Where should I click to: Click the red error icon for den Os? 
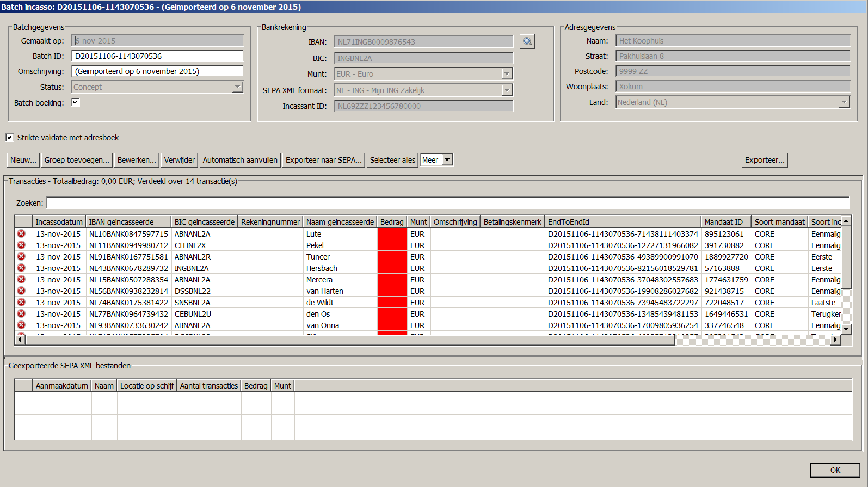pyautogui.click(x=21, y=314)
